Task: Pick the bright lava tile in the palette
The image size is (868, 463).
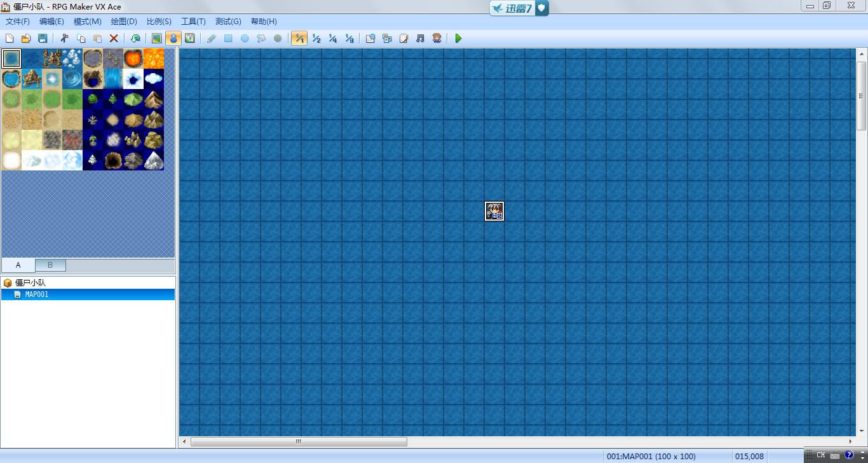Action: pos(154,59)
